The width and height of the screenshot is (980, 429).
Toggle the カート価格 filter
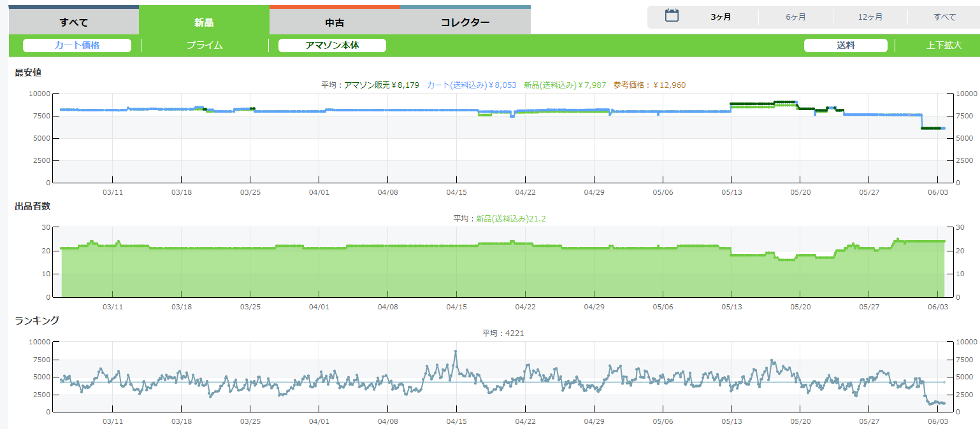click(x=77, y=45)
